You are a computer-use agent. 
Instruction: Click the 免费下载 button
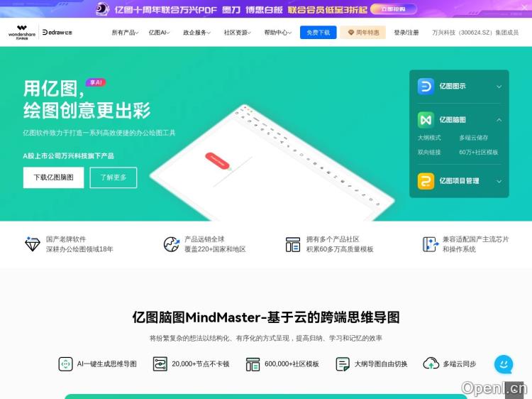(318, 33)
